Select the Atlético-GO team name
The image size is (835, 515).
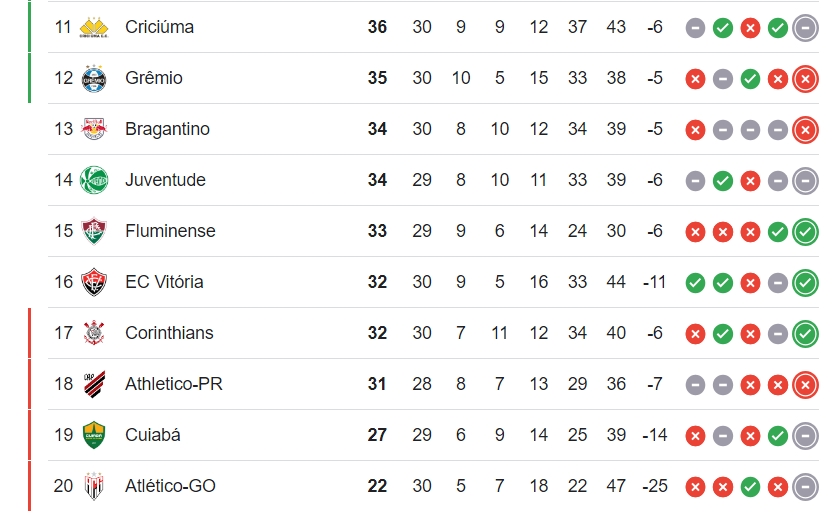tap(170, 486)
